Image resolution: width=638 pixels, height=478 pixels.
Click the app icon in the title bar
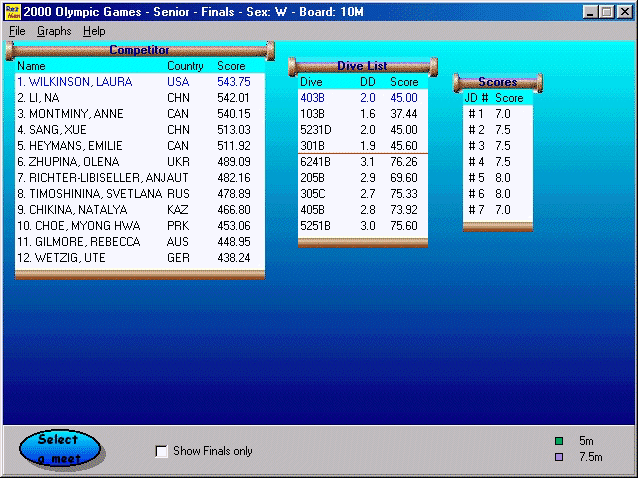12,12
